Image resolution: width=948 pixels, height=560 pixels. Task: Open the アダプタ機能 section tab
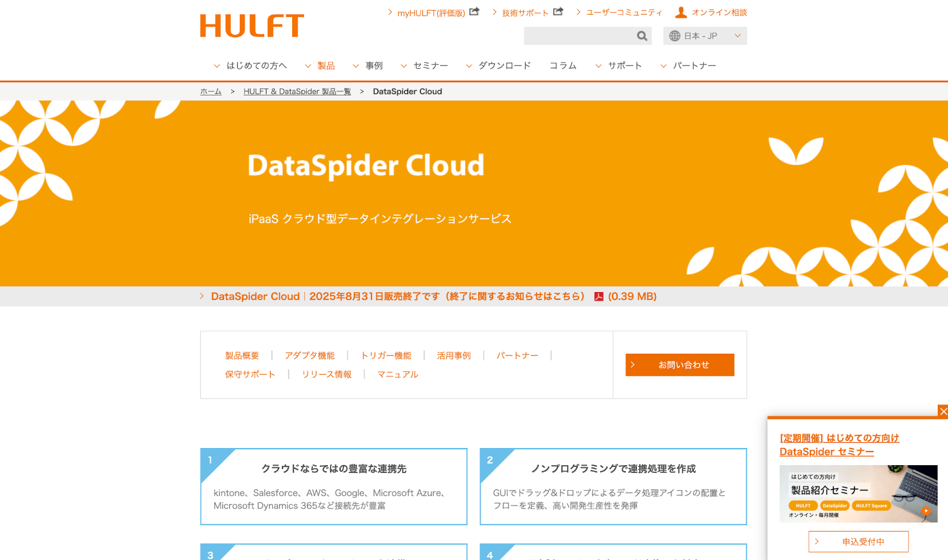point(310,356)
